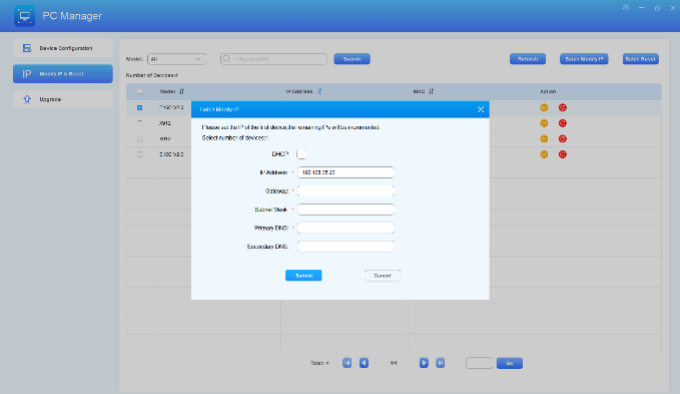Sort the table by IP Address column

[x=319, y=91]
